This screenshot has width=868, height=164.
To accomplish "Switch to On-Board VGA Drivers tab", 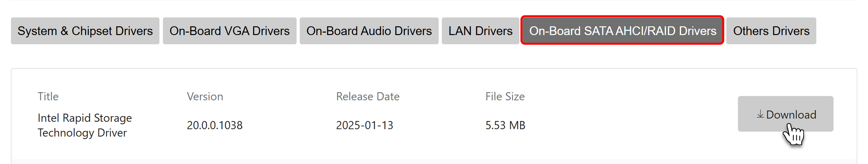I will (x=230, y=31).
